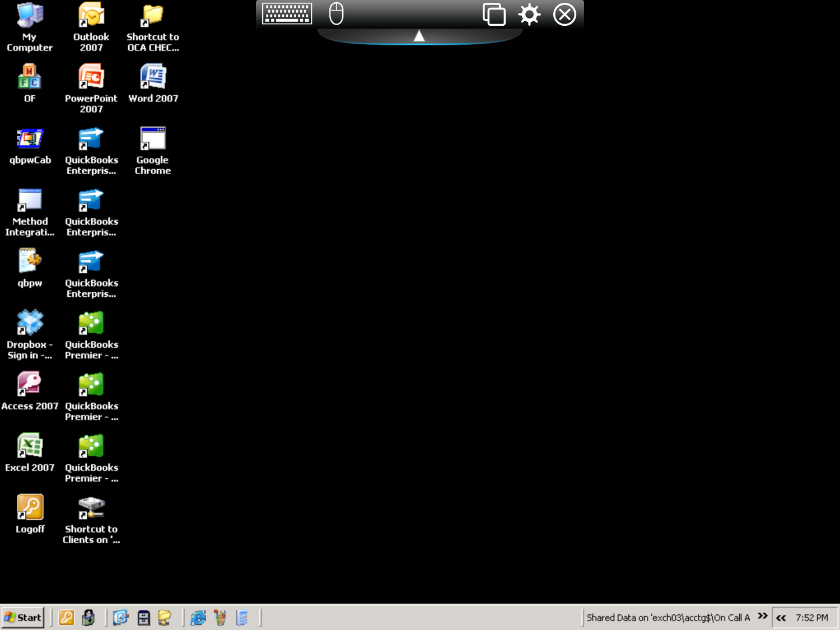
Task: Open the Start menu
Action: point(23,618)
